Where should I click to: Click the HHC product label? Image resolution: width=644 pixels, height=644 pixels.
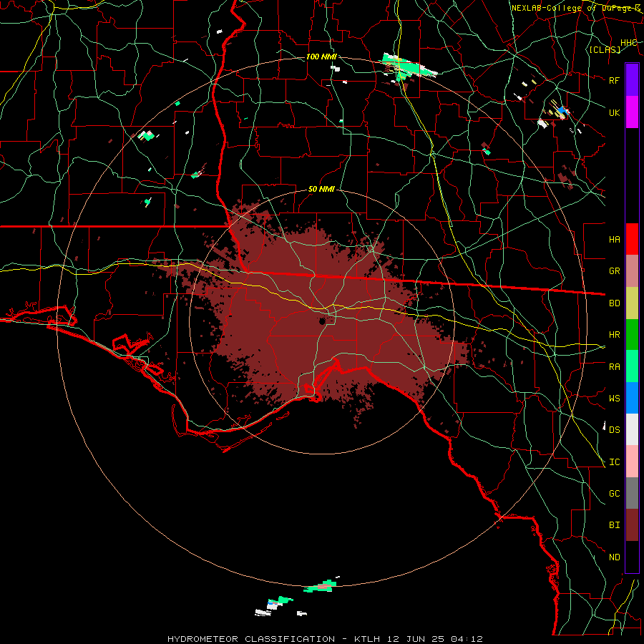[628, 43]
